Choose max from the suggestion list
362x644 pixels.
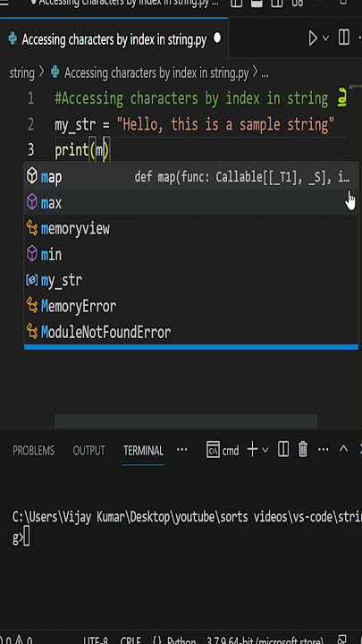pyautogui.click(x=191, y=203)
